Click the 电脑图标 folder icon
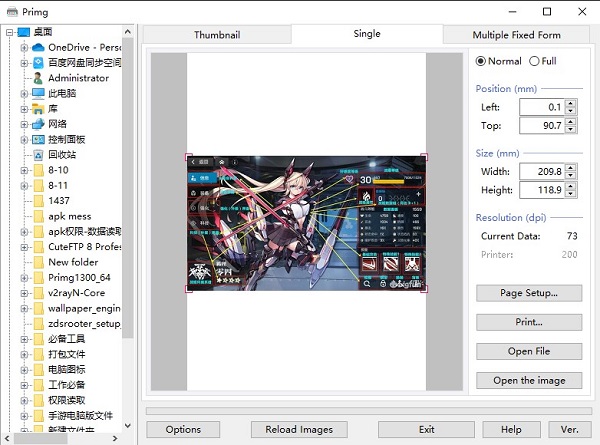Image resolution: width=600 pixels, height=445 pixels. pyautogui.click(x=39, y=370)
